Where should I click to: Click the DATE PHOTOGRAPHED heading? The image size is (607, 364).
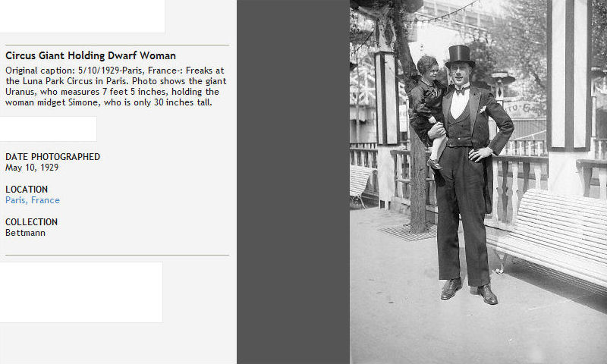point(52,157)
